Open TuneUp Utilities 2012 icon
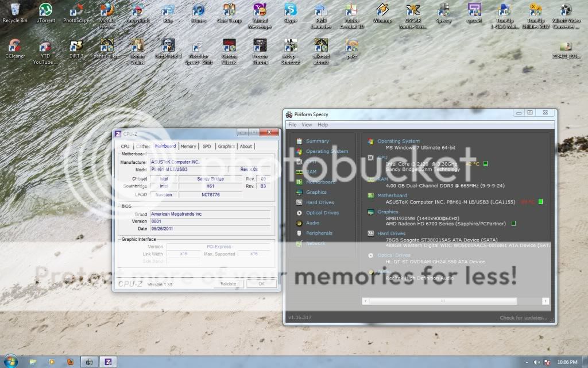 535,16
